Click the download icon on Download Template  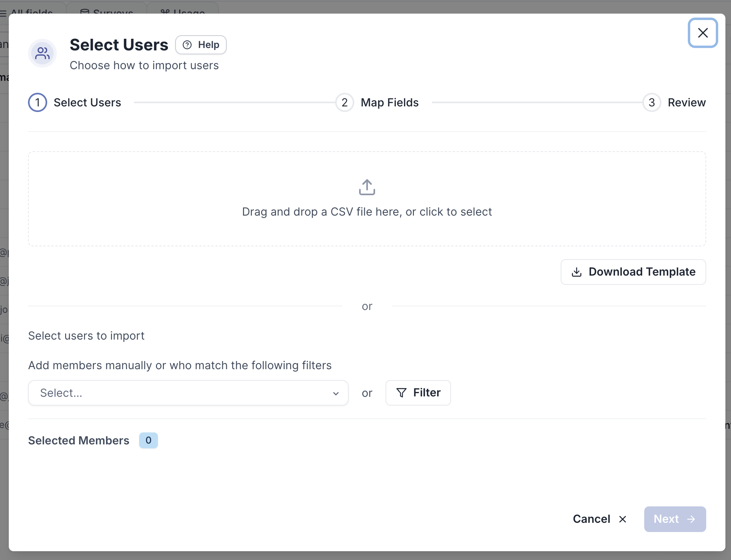click(577, 272)
